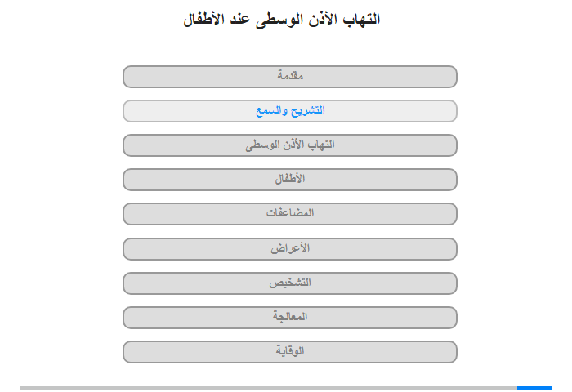Screen dimensions: 572x392
Task: Open the مقدمة section button
Action: click(x=290, y=77)
